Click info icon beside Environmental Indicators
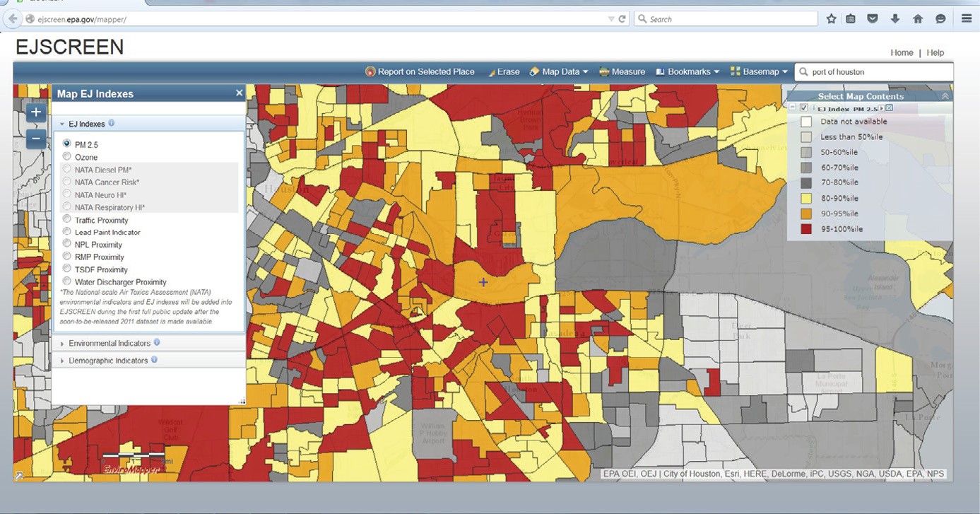Screen dimensions: 980x514 157,343
